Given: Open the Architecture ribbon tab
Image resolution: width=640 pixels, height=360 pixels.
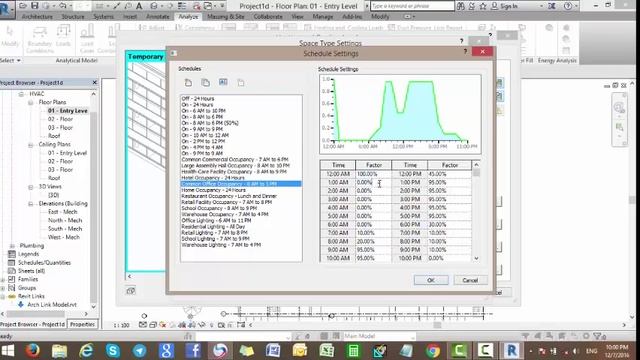Looking at the screenshot, I should click(x=37, y=17).
